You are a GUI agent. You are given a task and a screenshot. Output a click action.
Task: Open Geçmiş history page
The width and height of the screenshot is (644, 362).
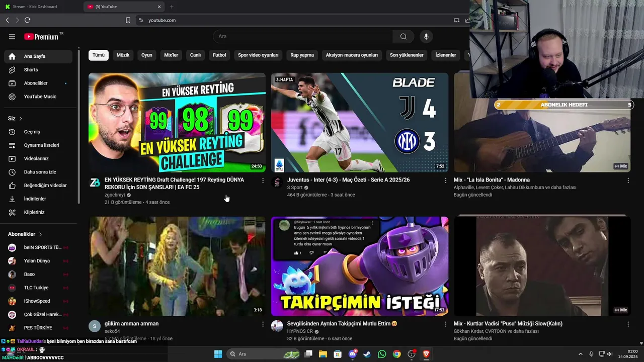tap(38, 132)
